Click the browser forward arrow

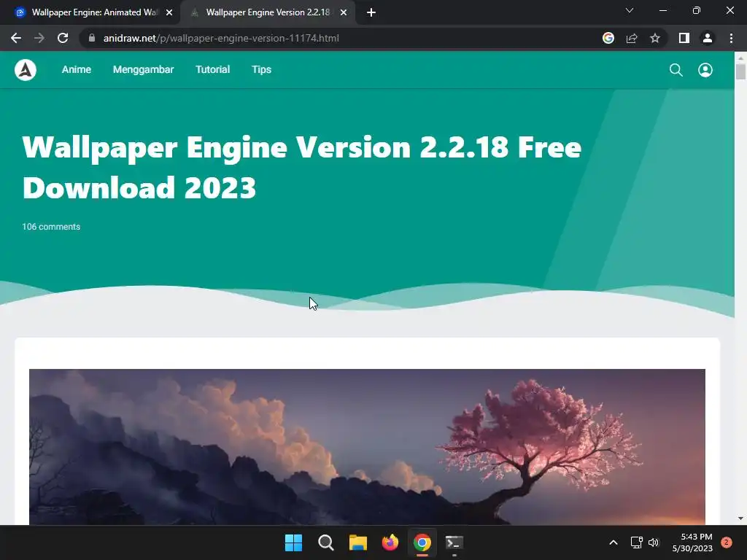tap(39, 38)
